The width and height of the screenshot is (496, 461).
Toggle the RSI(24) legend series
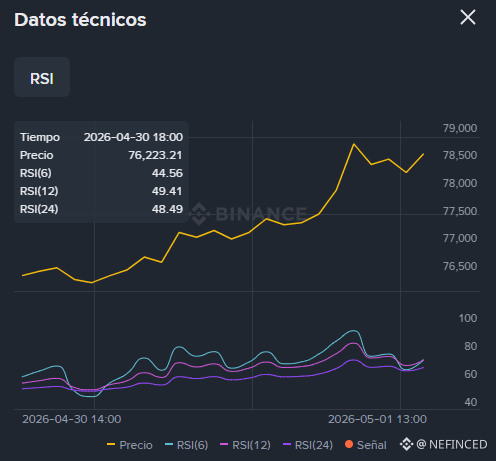coord(308,445)
